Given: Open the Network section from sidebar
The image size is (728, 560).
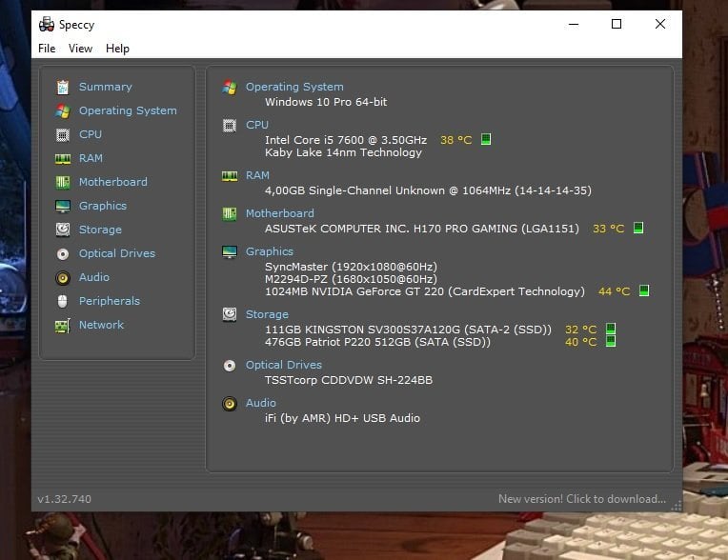Looking at the screenshot, I should pos(101,325).
